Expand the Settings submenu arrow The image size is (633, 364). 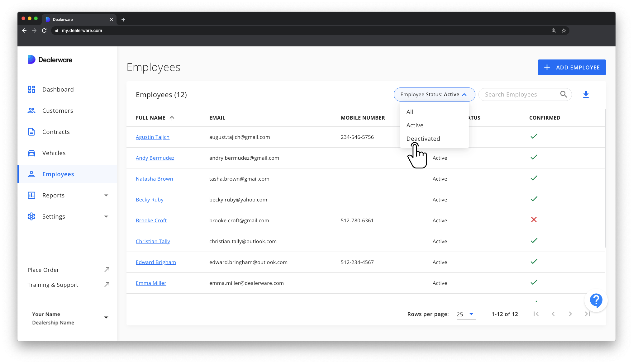click(x=106, y=217)
